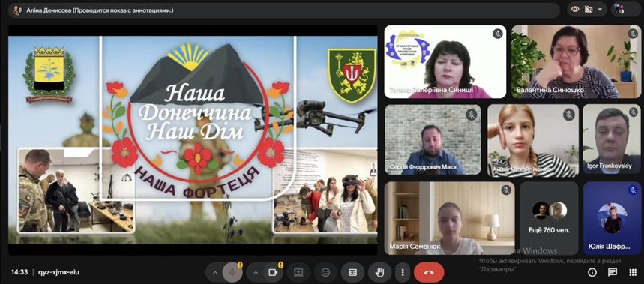Click the yellow warning badge on the camera
644x284 pixels.
(280, 265)
